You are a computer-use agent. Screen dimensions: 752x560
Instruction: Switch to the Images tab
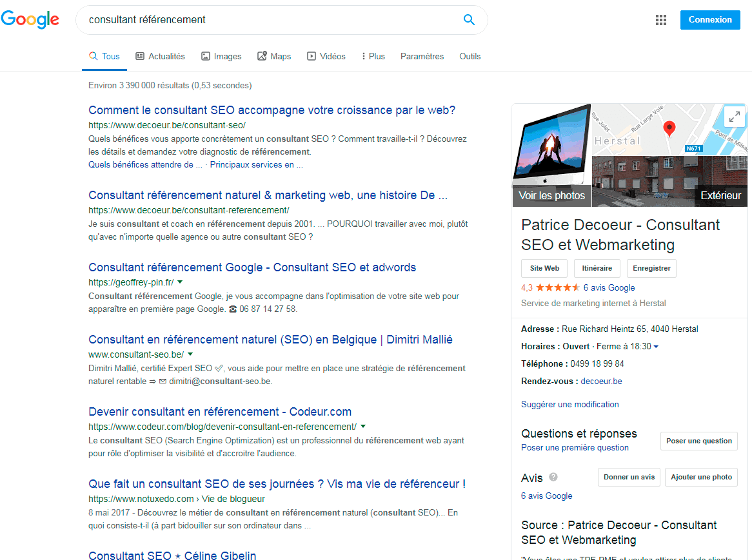point(221,56)
